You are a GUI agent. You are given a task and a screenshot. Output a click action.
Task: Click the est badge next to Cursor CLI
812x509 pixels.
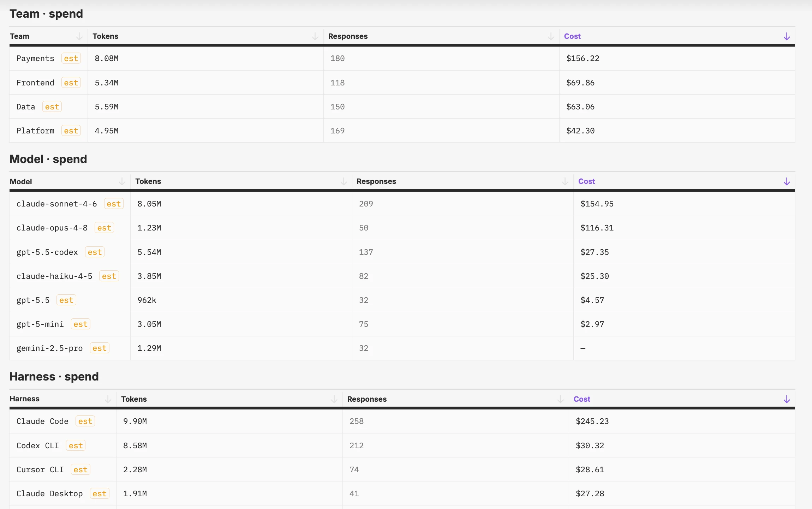80,469
